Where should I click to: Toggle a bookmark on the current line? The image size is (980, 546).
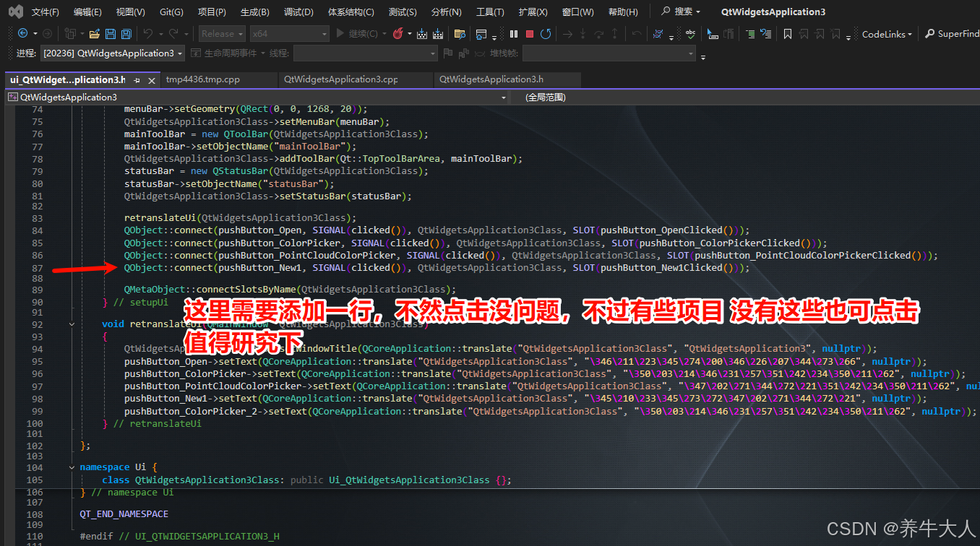788,34
